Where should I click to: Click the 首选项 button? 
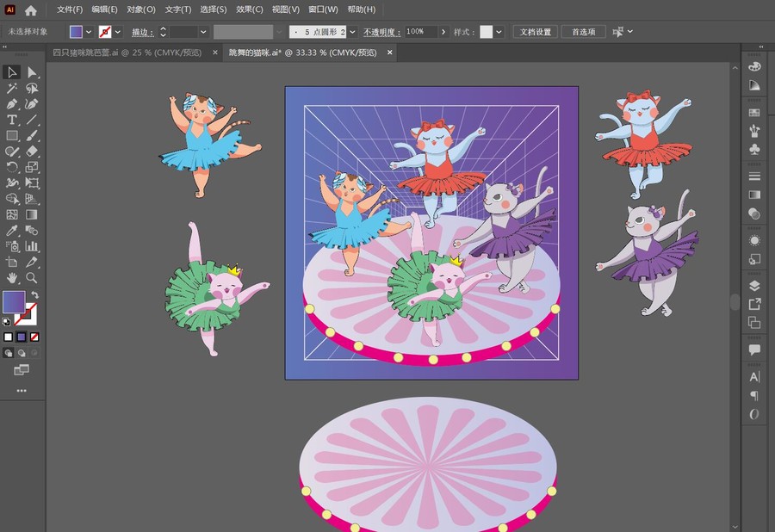(584, 32)
